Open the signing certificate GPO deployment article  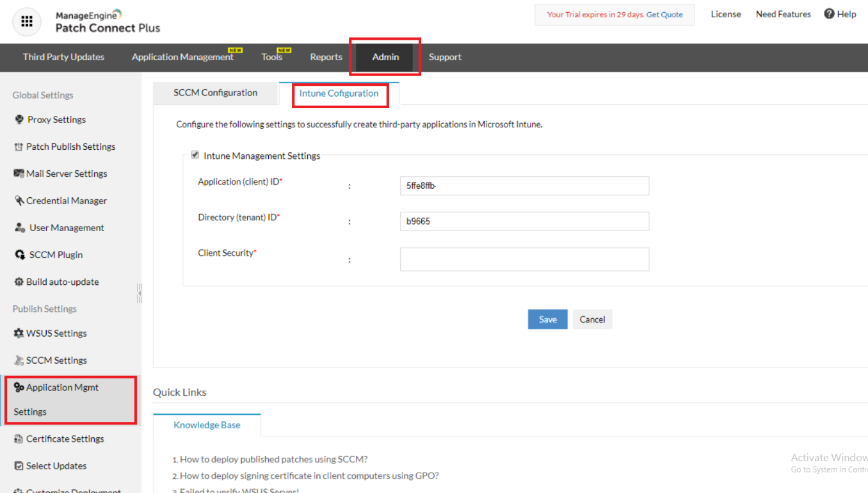[x=309, y=476]
